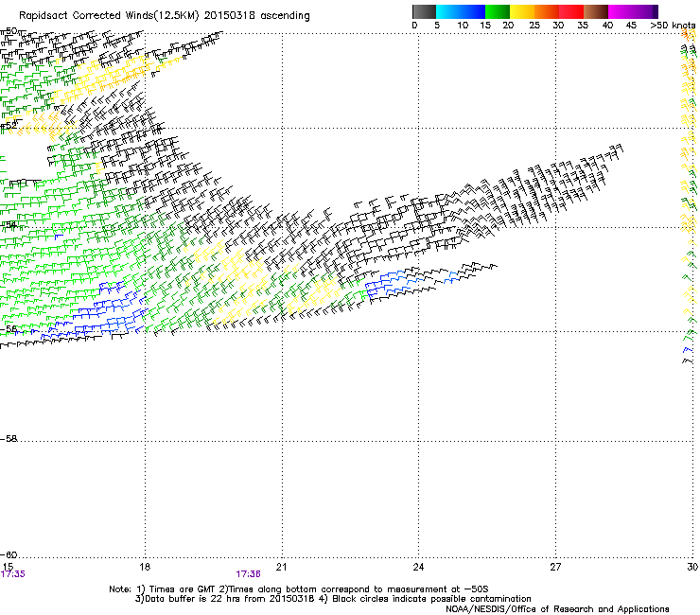Click the green 15-20 knots legend segment
Image resolution: width=700 pixels, height=615 pixels.
[x=498, y=11]
